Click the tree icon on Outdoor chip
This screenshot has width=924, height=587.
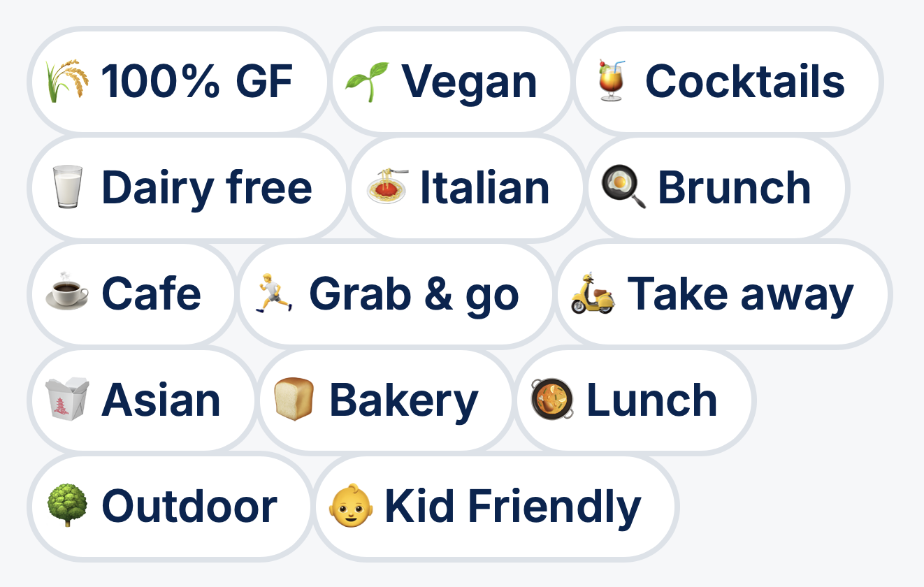click(x=67, y=506)
